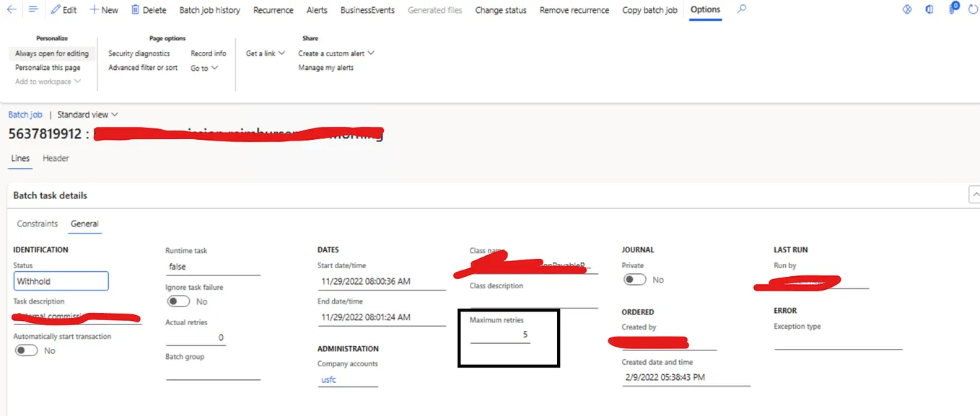The width and height of the screenshot is (980, 416).
Task: Refresh the page with the refresh icon
Action: click(974, 9)
